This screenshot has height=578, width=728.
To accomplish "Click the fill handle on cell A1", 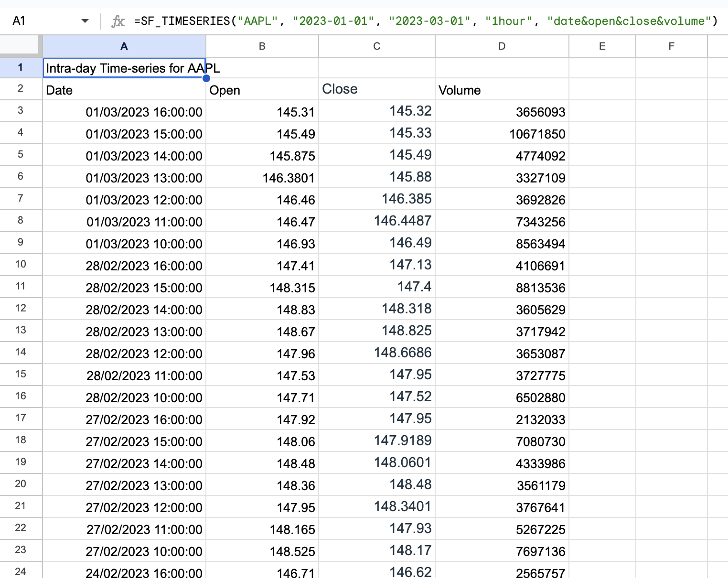I will 206,78.
